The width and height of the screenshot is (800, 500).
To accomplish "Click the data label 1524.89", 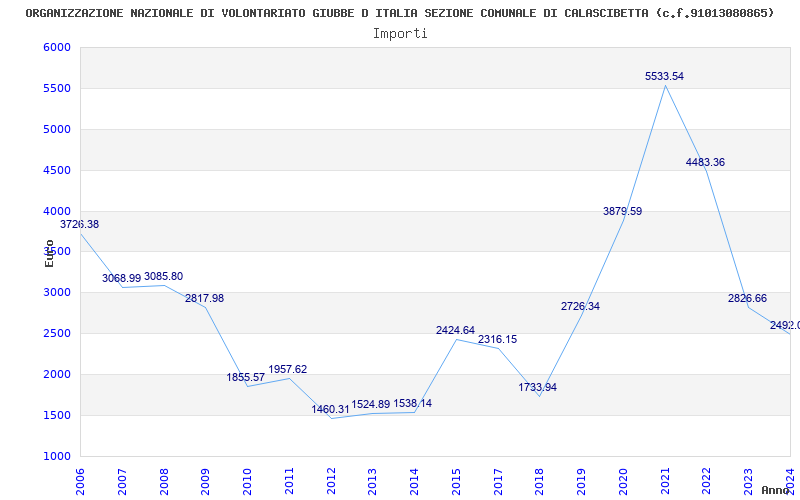I will coord(370,405).
